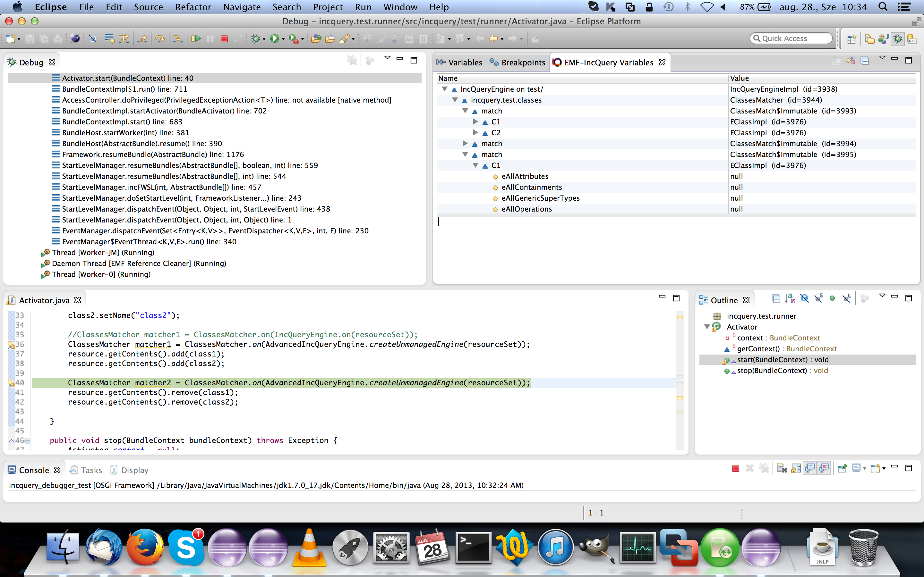Terminate launch from Console toolbar
The image size is (924, 577).
[735, 468]
